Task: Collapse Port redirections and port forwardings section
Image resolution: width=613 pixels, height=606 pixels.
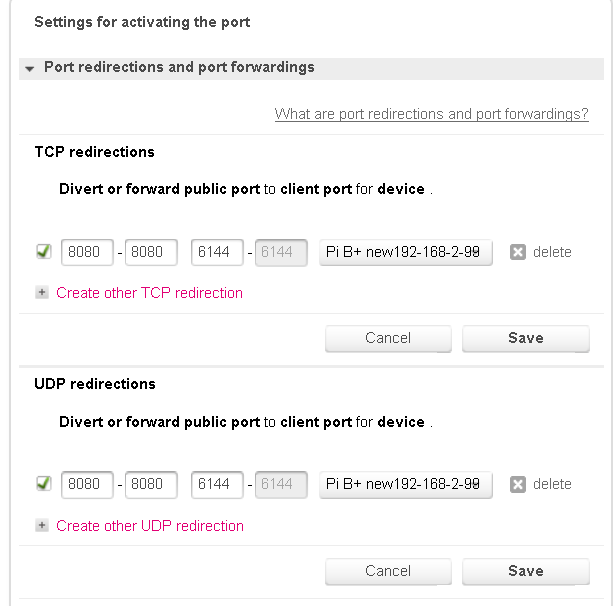Action: click(30, 68)
